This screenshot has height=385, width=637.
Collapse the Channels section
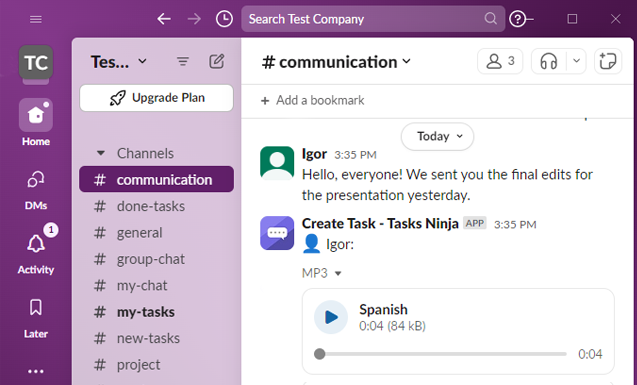tap(100, 153)
